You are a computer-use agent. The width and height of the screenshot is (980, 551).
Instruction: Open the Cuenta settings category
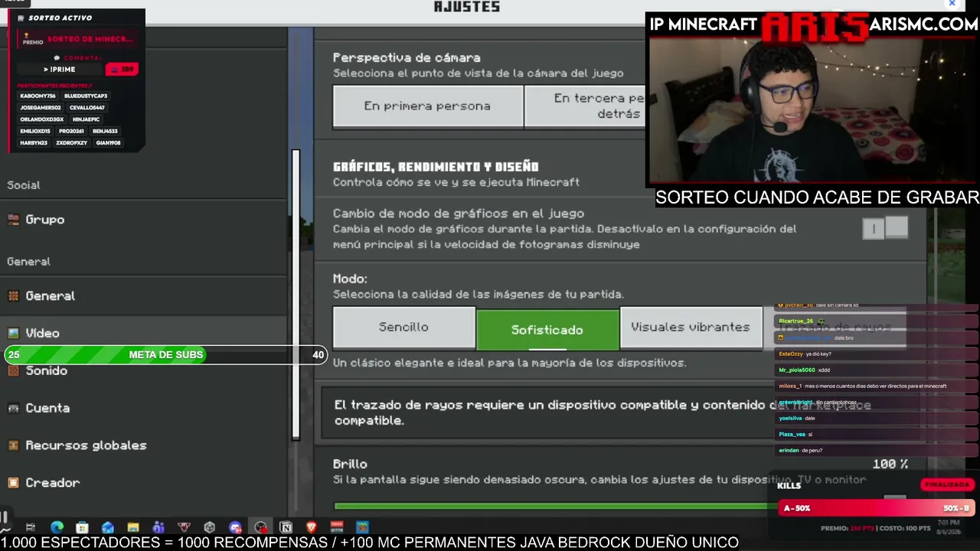(x=144, y=408)
